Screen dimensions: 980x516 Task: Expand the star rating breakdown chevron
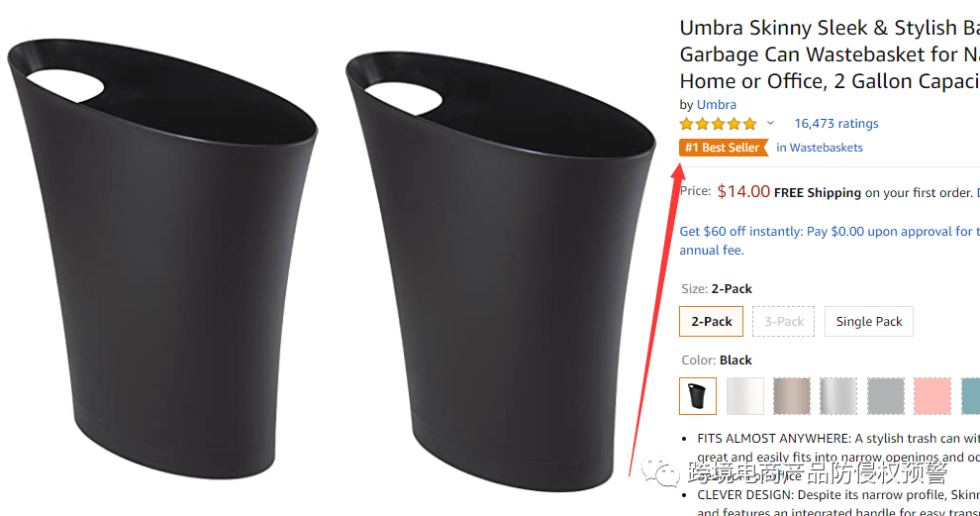[x=770, y=124]
